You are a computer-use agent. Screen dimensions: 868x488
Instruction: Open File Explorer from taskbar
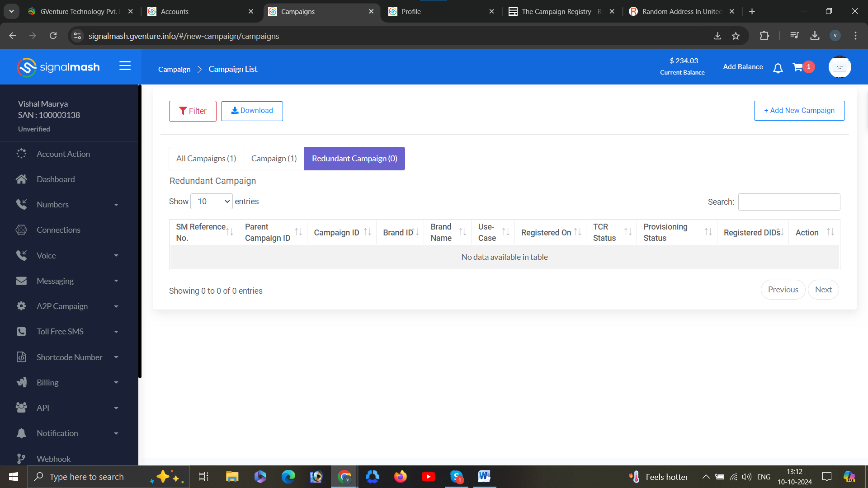pyautogui.click(x=232, y=477)
